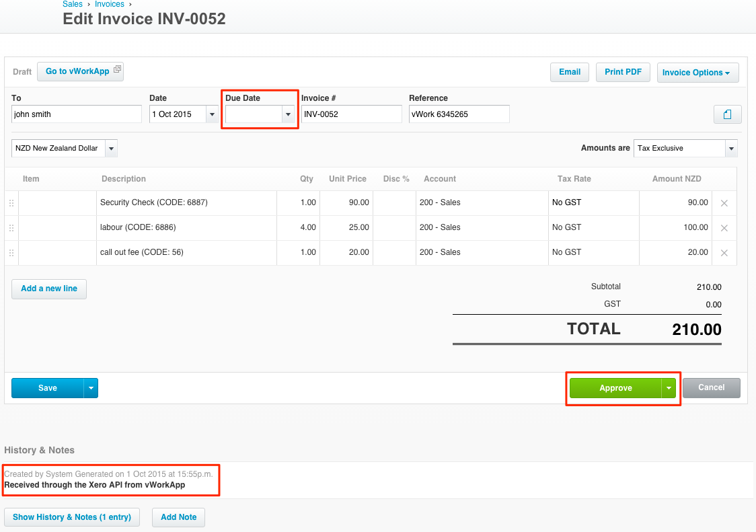Click the drag handle on call out fee row
Image resolution: width=756 pixels, height=532 pixels.
click(x=11, y=253)
